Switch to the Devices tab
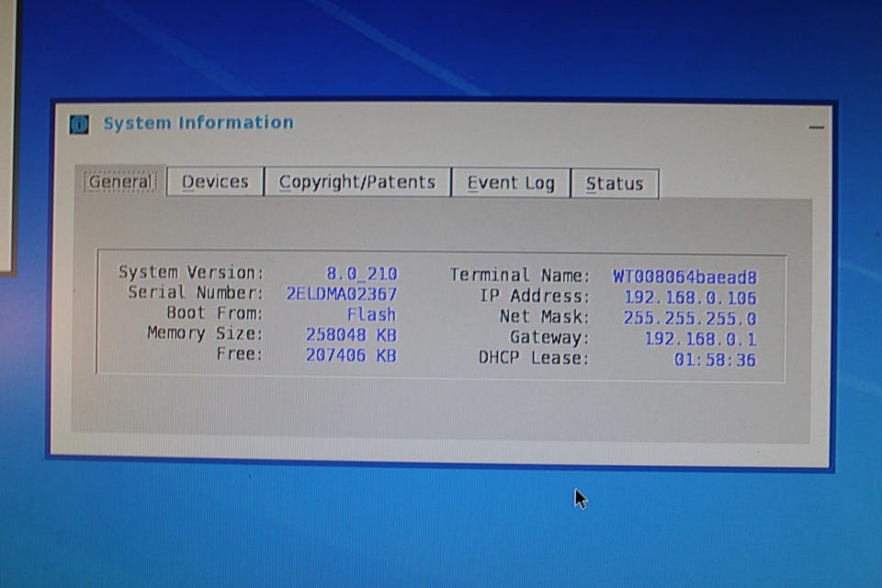The height and width of the screenshot is (588, 882). tap(215, 182)
